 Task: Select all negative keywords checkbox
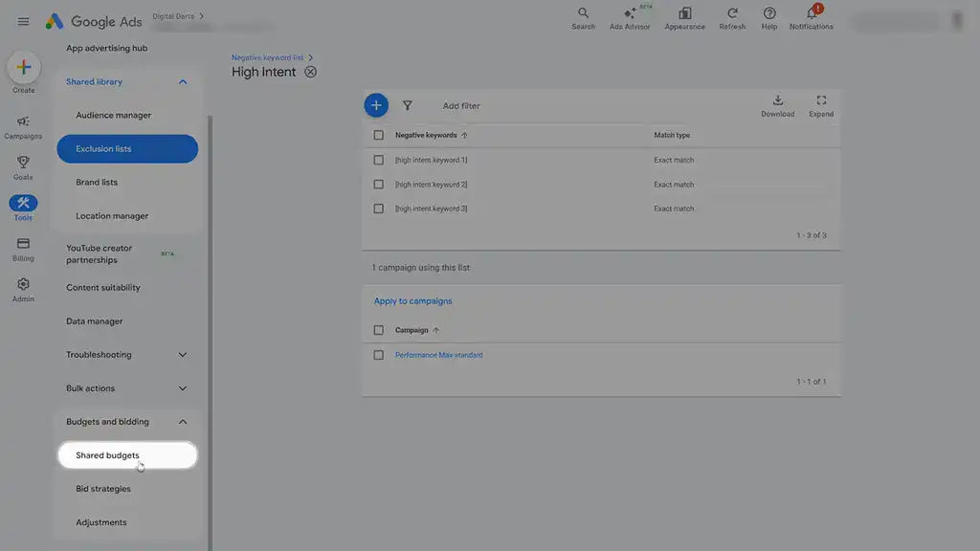tap(379, 135)
